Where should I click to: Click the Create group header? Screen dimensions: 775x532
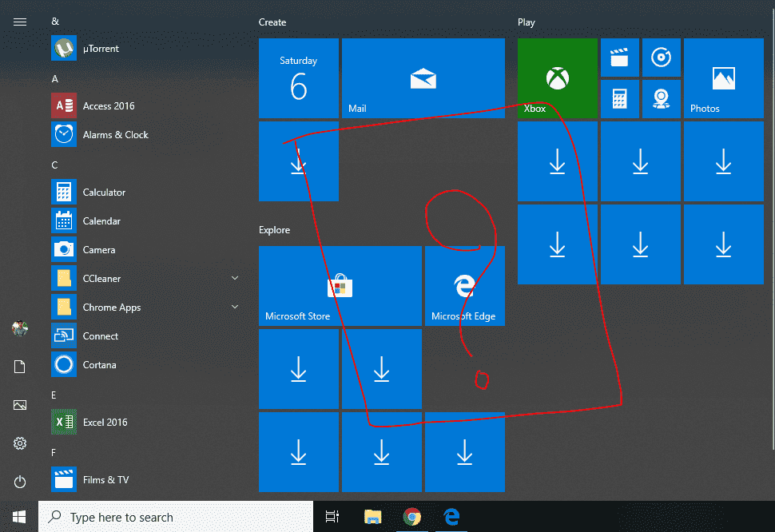pos(272,22)
